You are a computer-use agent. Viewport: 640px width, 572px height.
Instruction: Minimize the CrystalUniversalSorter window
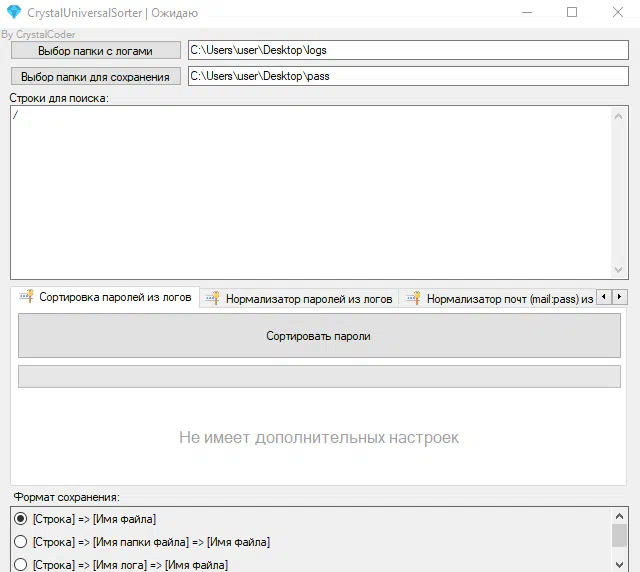(527, 12)
